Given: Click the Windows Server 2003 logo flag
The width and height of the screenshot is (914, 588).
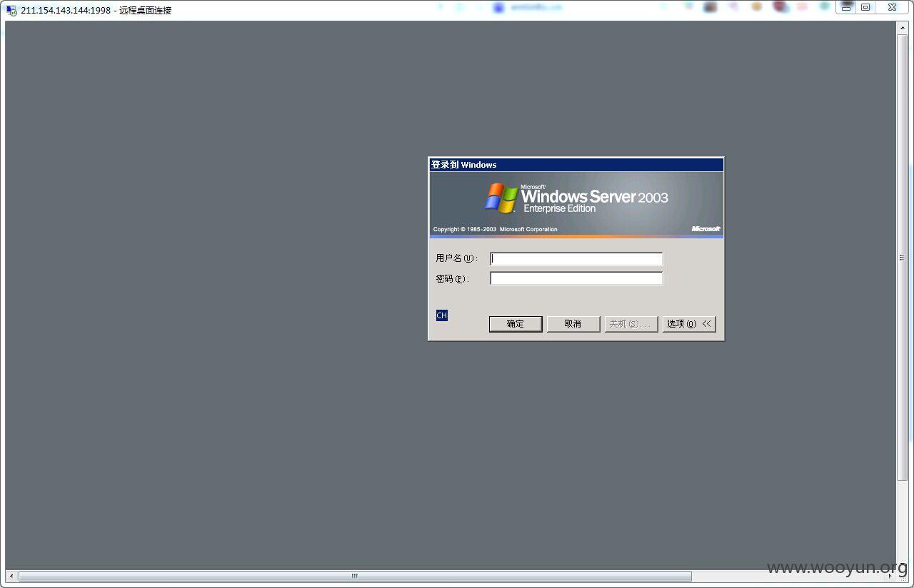Looking at the screenshot, I should (501, 198).
